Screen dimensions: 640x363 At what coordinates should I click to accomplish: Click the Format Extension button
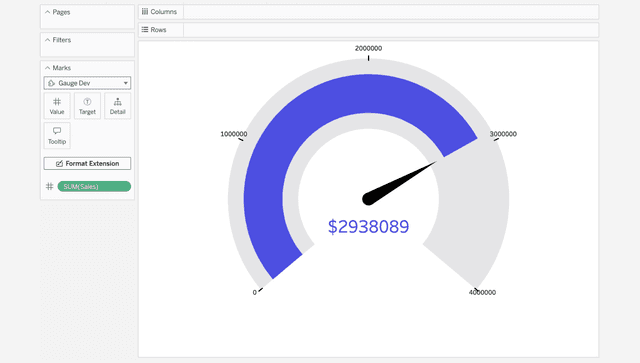(x=87, y=163)
